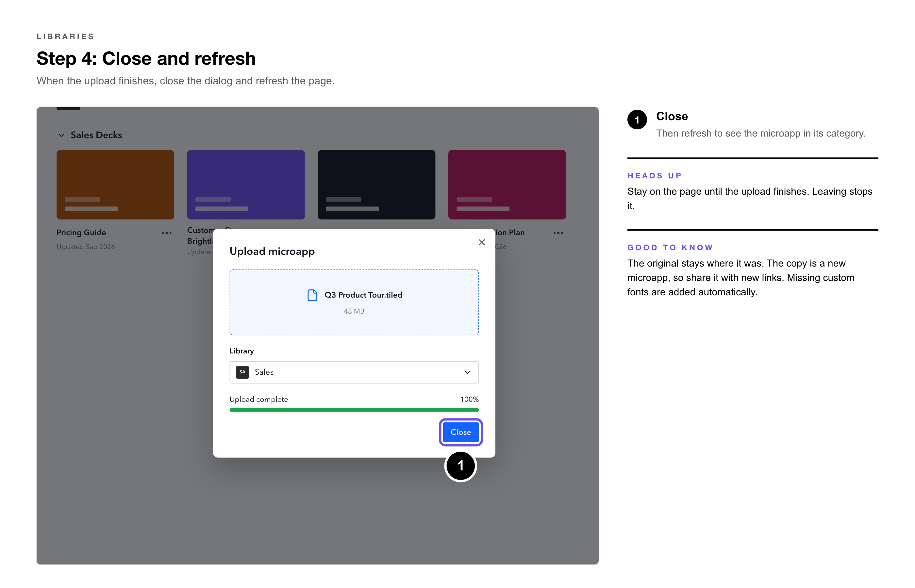915x588 pixels.
Task: Open the Pricing Guide orange thumbnail
Action: click(115, 185)
